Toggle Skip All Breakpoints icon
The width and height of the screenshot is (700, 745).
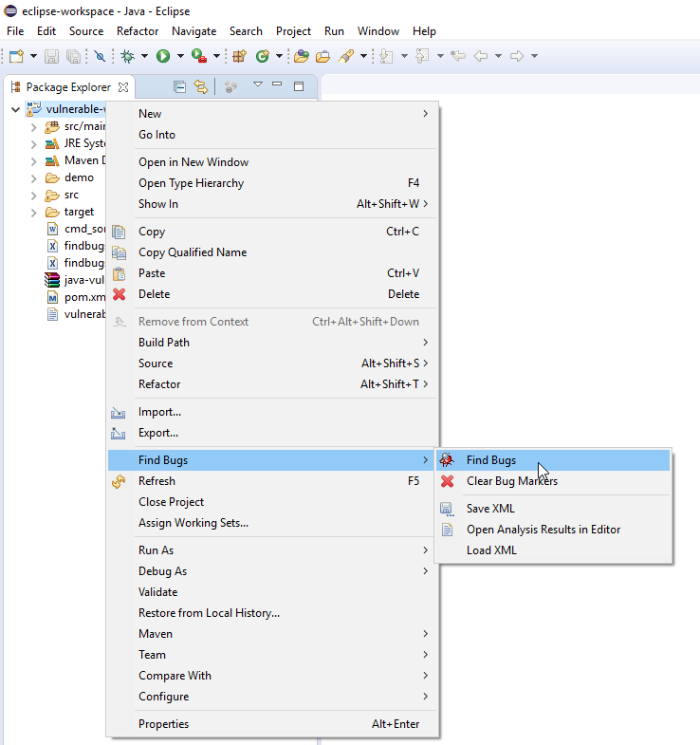click(100, 56)
